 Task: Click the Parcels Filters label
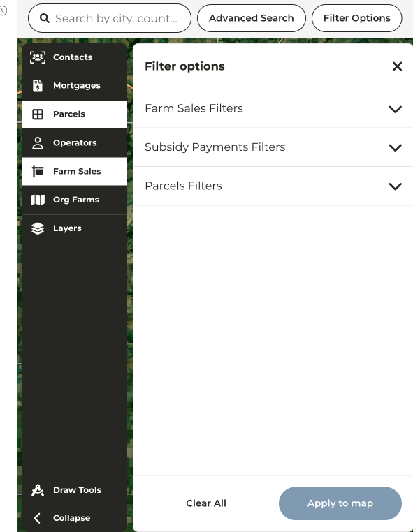pyautogui.click(x=183, y=186)
